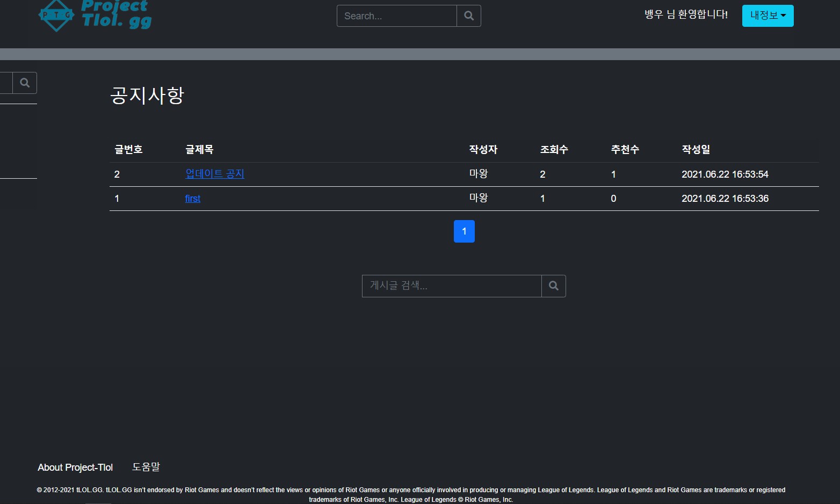Viewport: 840px width, 504px height.
Task: Click author 마왕 in the first row
Action: click(479, 198)
